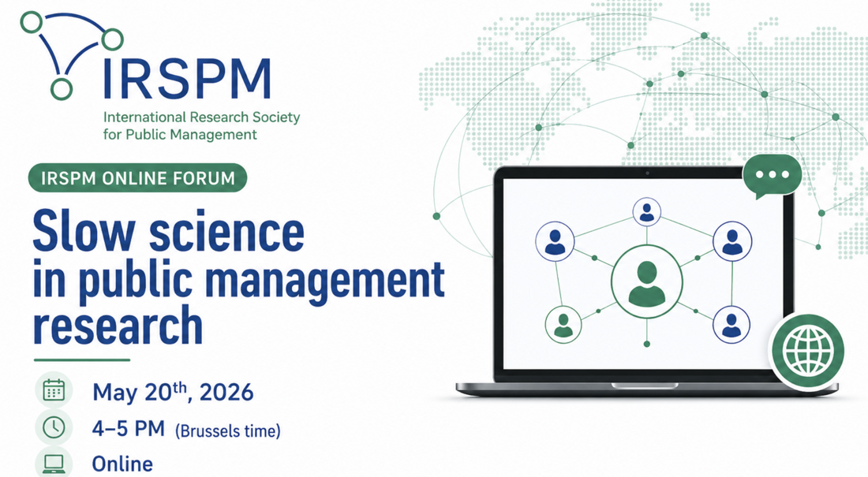
Task: Click the calendar icon beside the date
Action: [x=54, y=390]
